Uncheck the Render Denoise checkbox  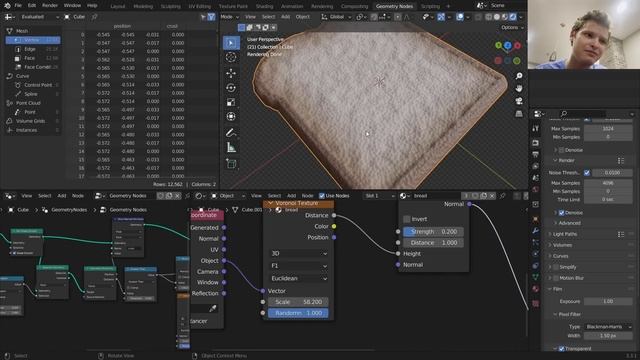click(561, 213)
